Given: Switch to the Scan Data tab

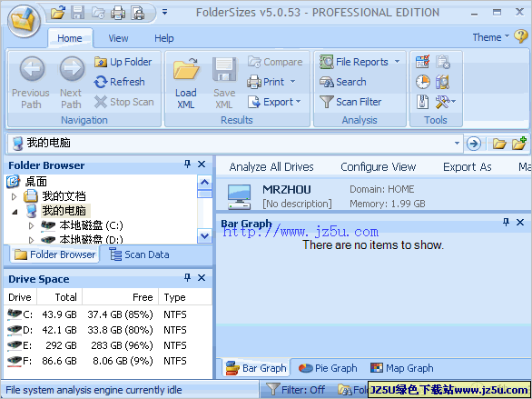Looking at the screenshot, I should coord(140,254).
